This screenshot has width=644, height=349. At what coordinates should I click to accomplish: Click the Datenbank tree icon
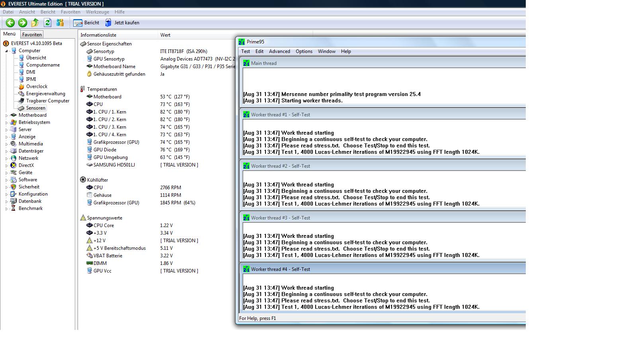coord(14,201)
